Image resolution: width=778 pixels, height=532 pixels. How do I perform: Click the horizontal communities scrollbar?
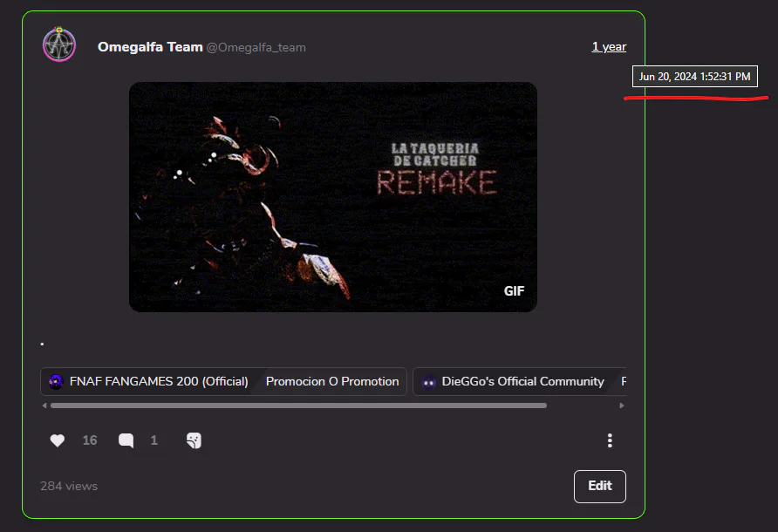pos(298,406)
